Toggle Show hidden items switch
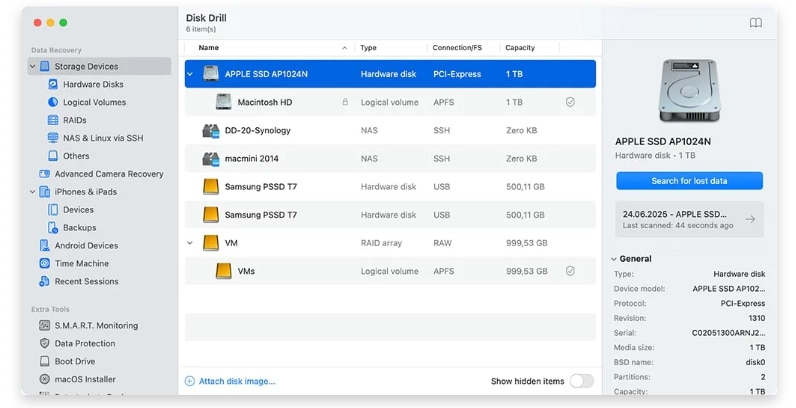This screenshot has width=796, height=408. [581, 381]
